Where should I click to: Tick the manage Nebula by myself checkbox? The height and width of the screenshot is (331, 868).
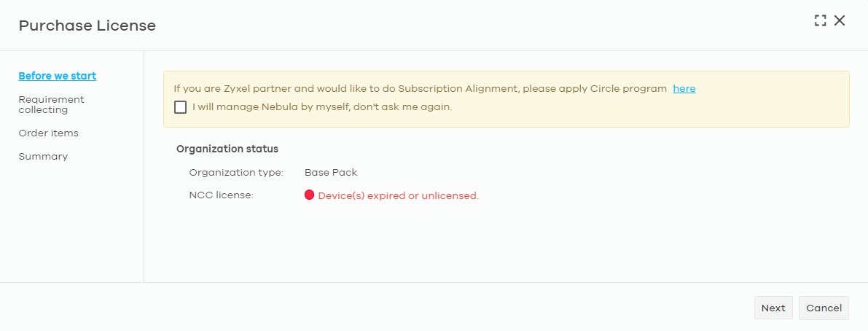pyautogui.click(x=180, y=107)
